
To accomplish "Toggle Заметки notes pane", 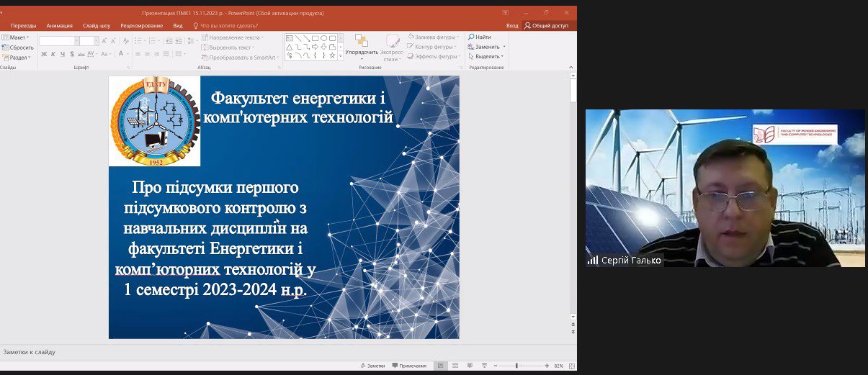I will click(372, 366).
